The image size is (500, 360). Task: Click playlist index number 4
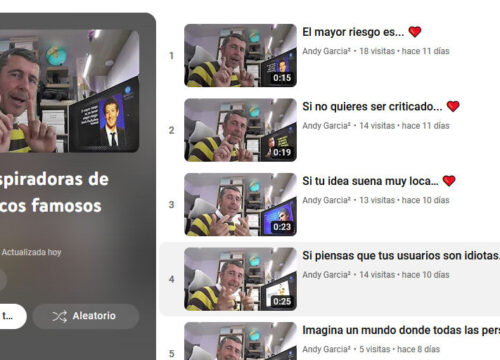171,279
